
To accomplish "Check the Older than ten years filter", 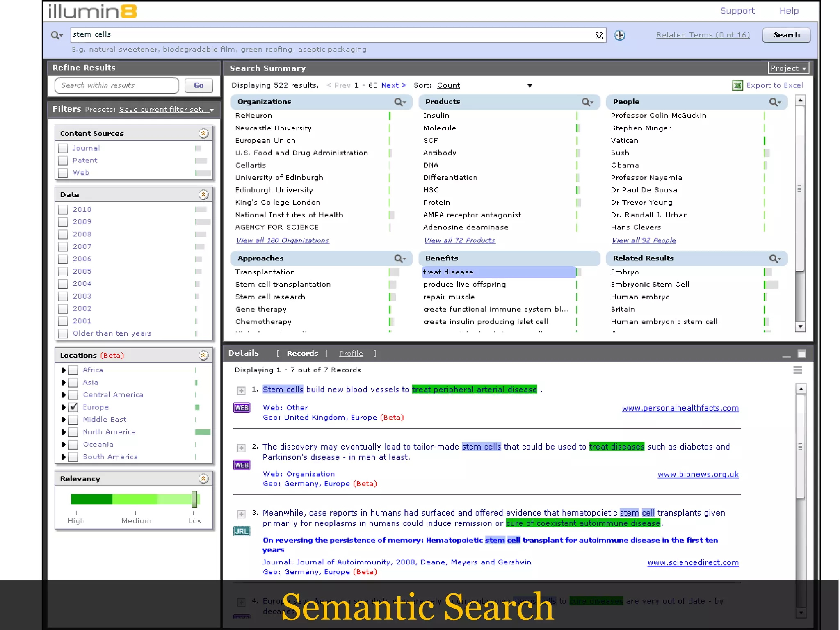I will pyautogui.click(x=63, y=333).
